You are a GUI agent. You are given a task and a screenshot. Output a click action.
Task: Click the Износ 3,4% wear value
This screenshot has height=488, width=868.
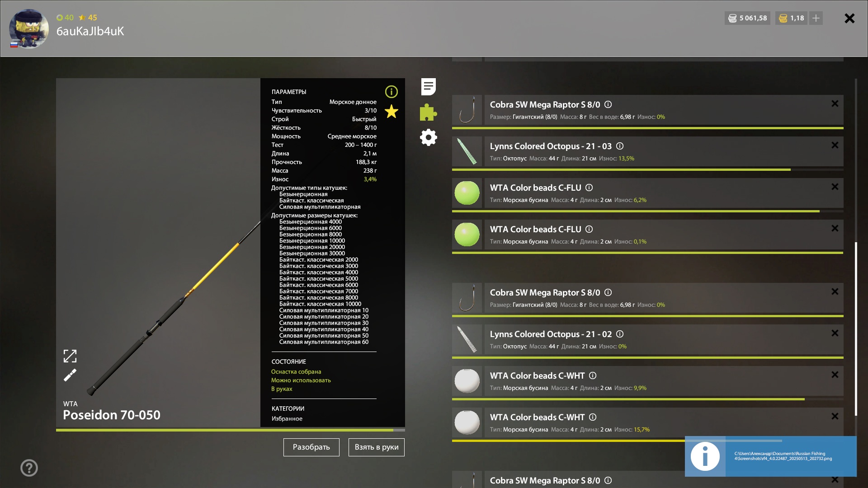tap(370, 179)
